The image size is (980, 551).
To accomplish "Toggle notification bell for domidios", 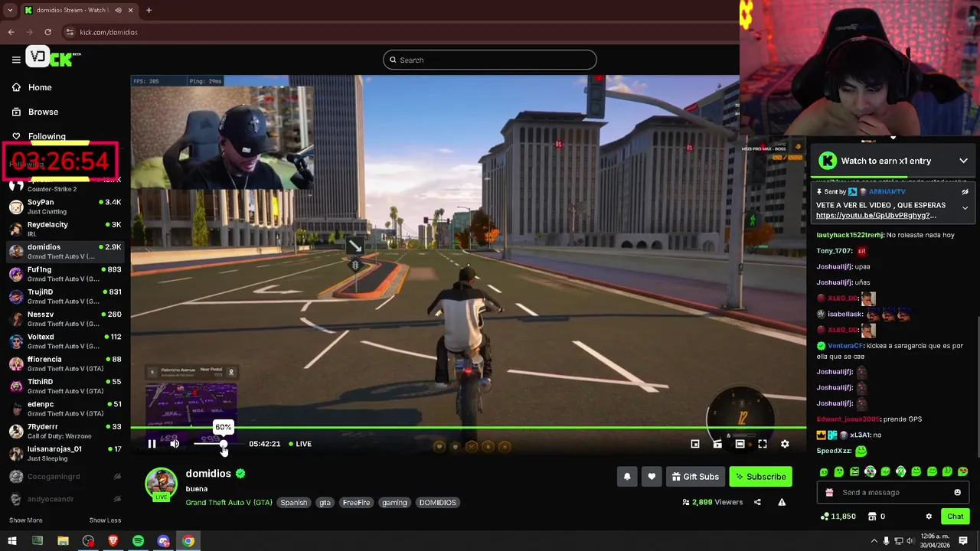I will 627,477.
